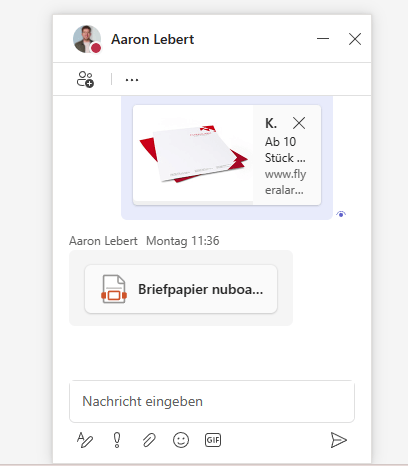The image size is (408, 466).
Task: Open the letterhead preview thumbnail
Action: 193,154
